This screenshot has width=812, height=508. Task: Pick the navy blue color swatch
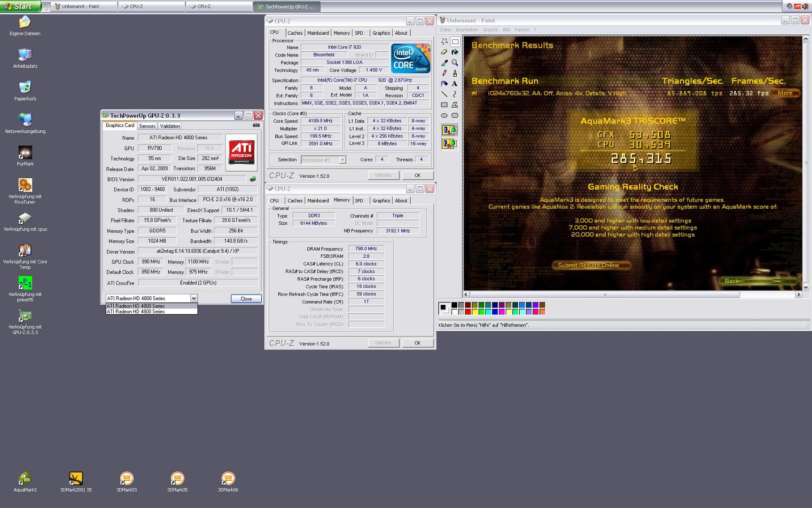pyautogui.click(x=495, y=305)
